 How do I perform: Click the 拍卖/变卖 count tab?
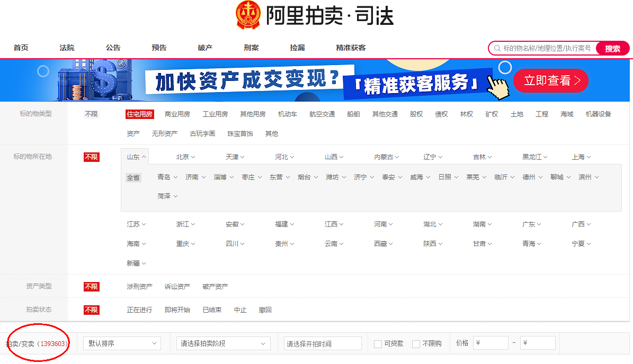(37, 344)
